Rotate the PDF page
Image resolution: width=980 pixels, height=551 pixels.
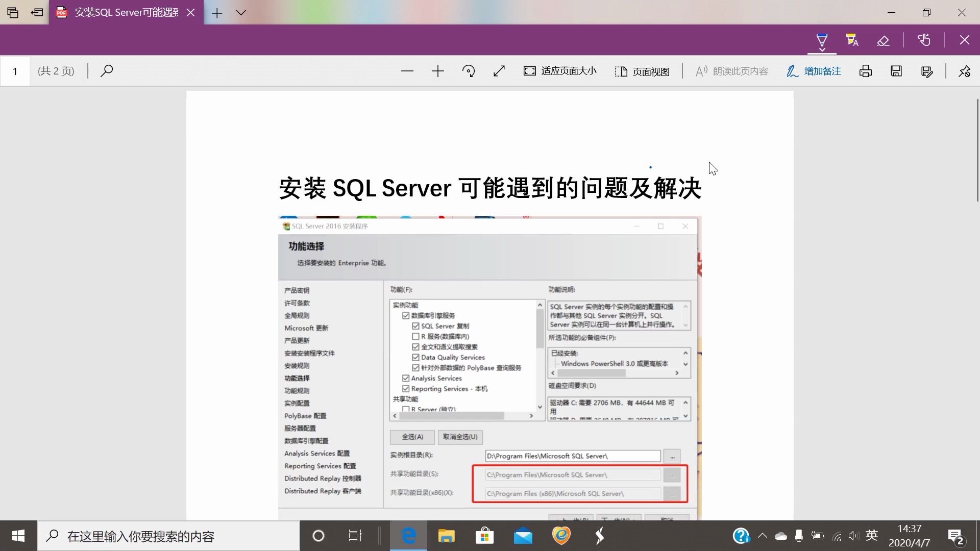click(468, 71)
